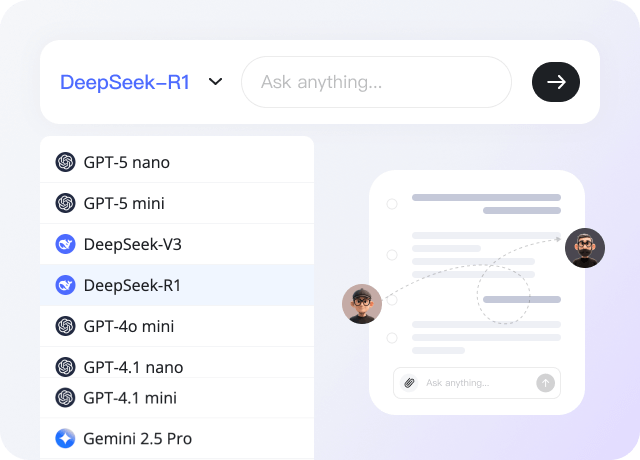Open the DeepSeek-R1 model dropdown label
This screenshot has width=640, height=460.
125,82
